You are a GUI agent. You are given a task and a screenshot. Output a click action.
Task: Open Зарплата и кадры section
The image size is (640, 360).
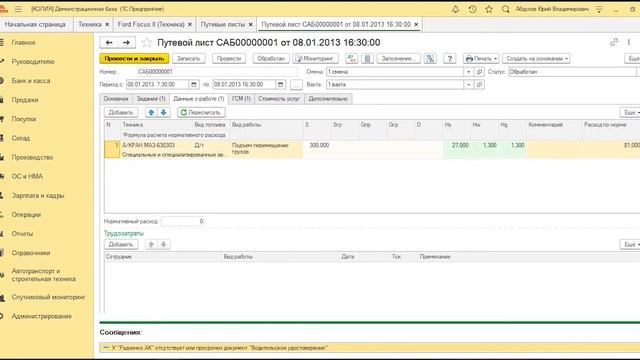38,196
